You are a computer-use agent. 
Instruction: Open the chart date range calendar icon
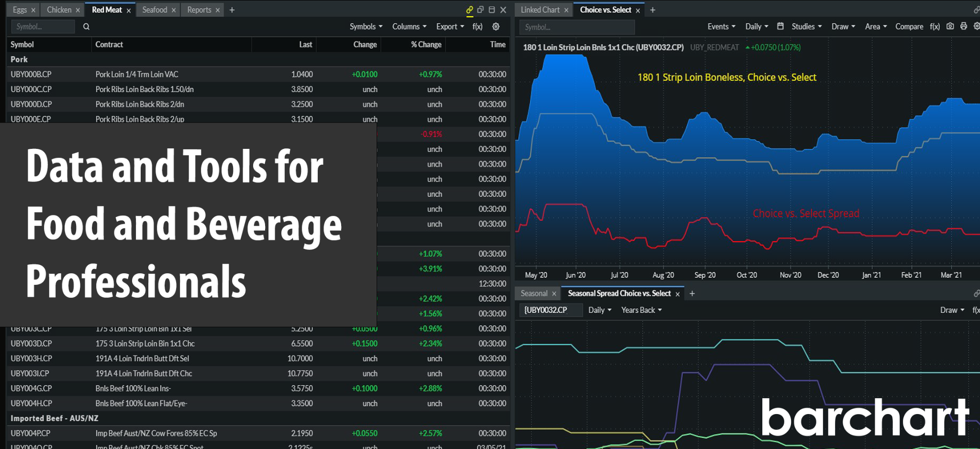[x=780, y=26]
